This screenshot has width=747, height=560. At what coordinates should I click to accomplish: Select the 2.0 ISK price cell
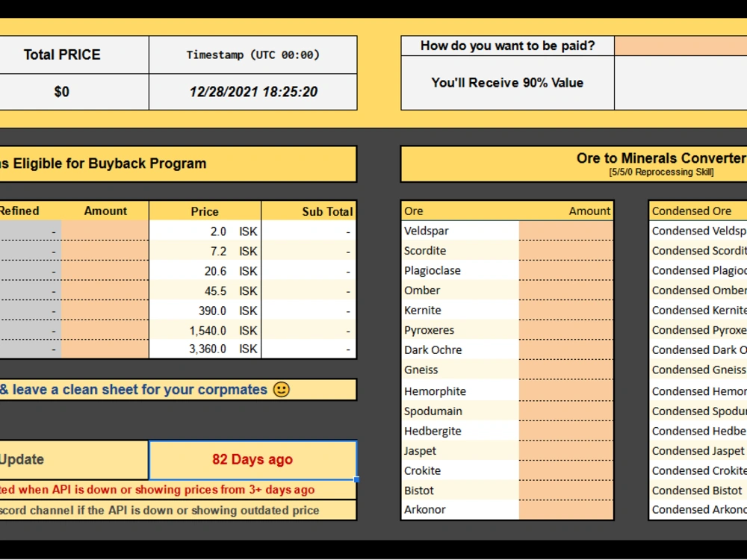[205, 231]
